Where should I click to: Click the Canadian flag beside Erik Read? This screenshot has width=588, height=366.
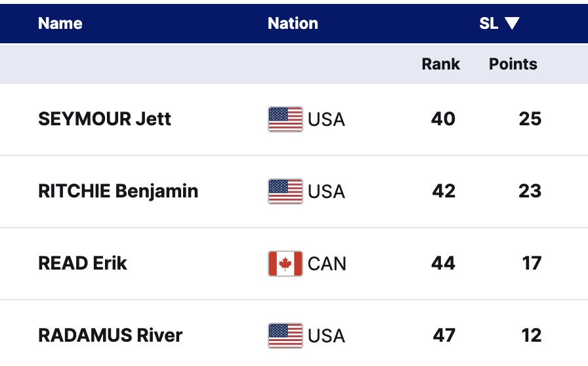click(285, 264)
